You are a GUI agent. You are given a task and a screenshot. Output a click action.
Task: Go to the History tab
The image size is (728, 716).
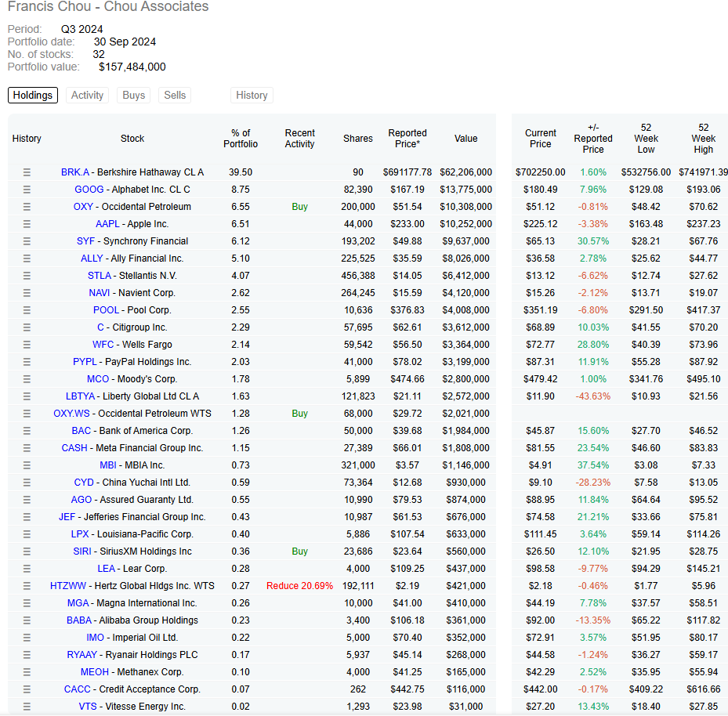(252, 95)
